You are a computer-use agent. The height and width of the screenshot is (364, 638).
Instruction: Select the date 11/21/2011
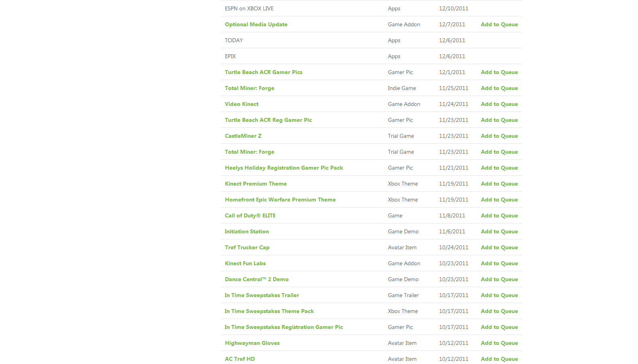click(454, 168)
